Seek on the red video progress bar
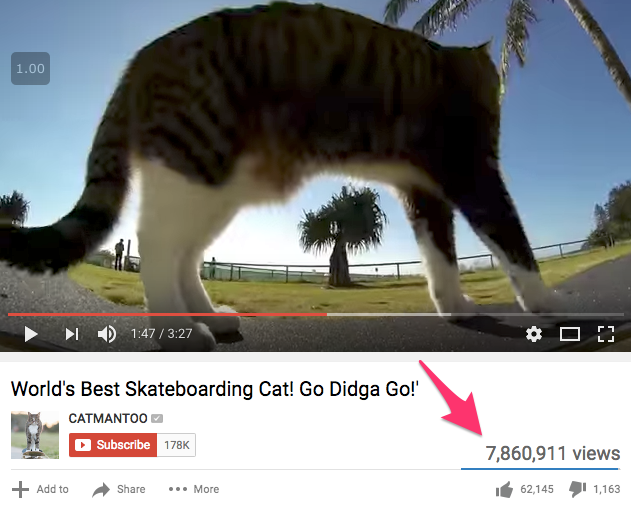This screenshot has width=631, height=505. click(167, 314)
